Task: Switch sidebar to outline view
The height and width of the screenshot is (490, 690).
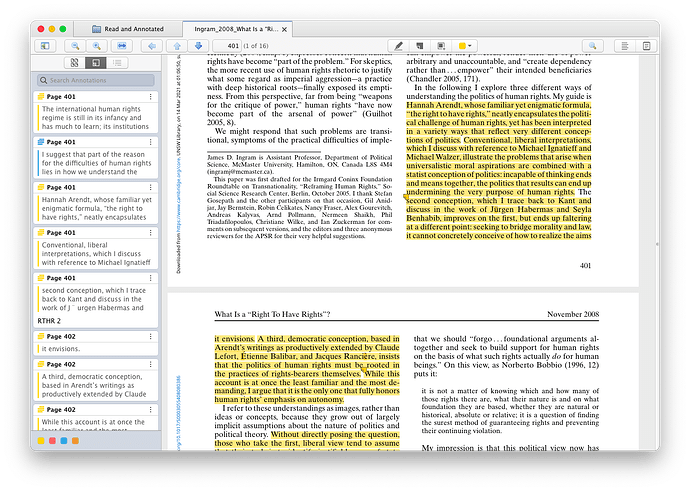Action: coord(117,63)
